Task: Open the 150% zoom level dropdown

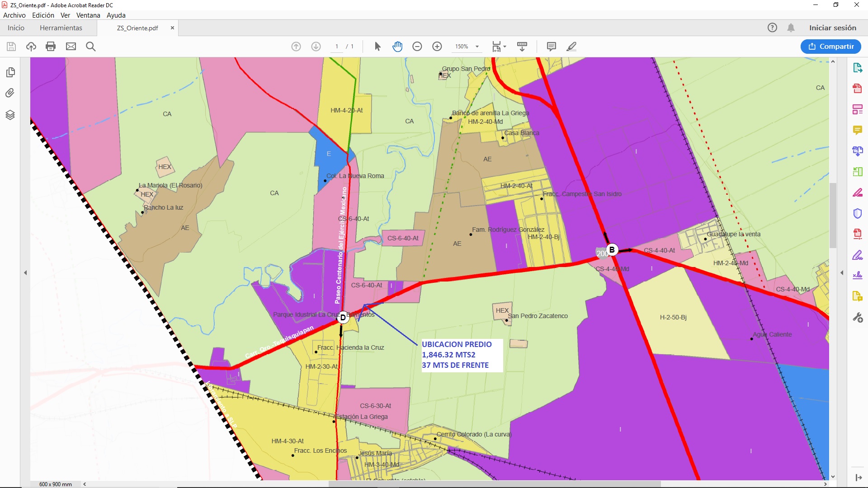Action: 477,47
